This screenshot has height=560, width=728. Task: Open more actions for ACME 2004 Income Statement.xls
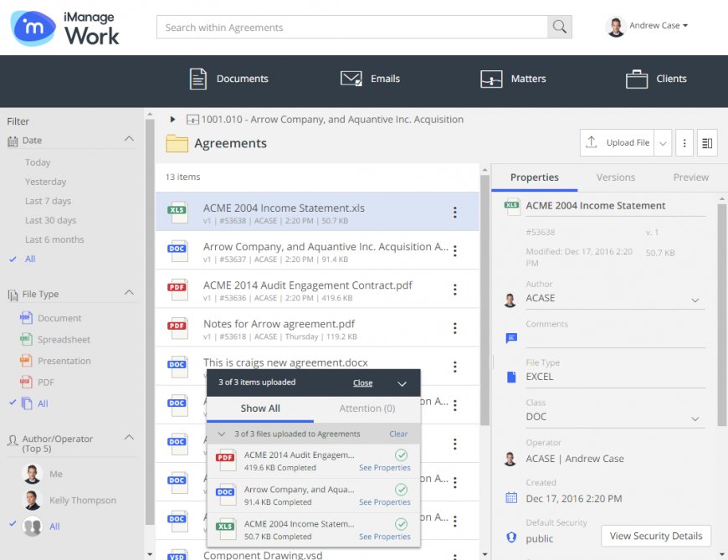click(455, 213)
